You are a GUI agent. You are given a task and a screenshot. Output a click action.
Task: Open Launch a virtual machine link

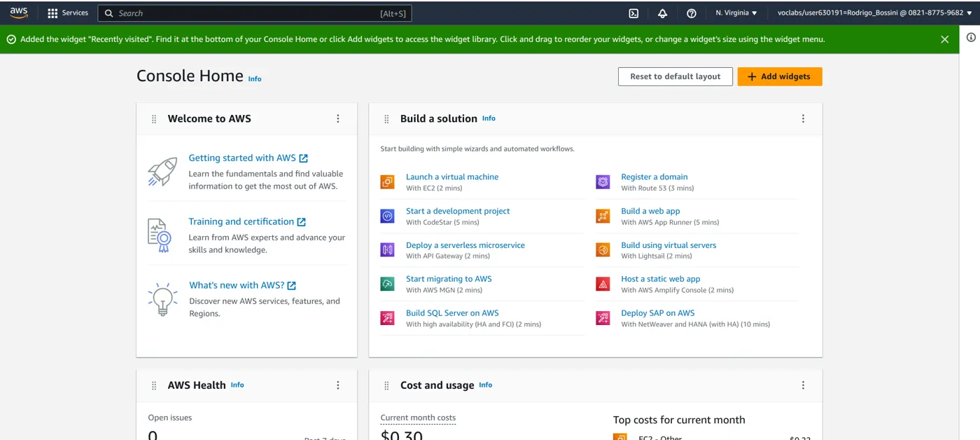click(452, 177)
